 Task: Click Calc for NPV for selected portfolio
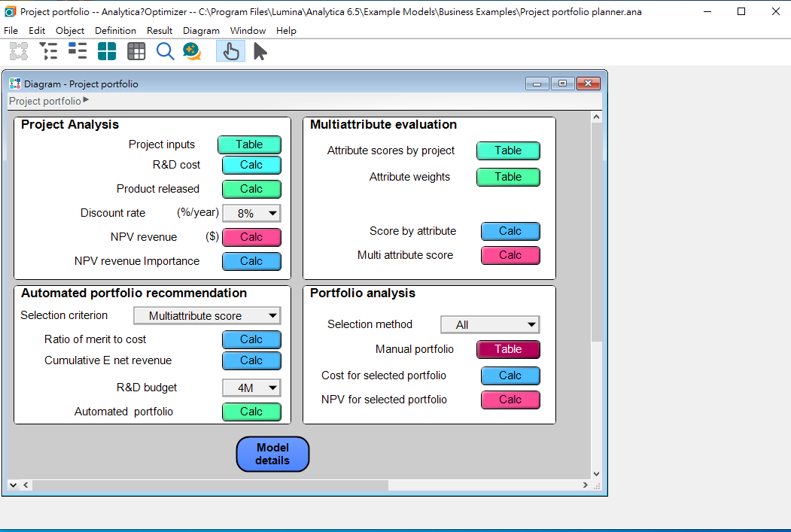point(510,400)
